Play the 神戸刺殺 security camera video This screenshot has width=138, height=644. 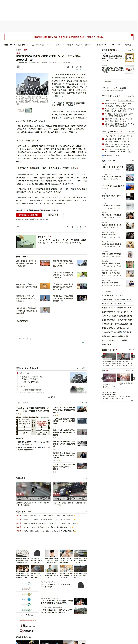[x=33, y=491]
